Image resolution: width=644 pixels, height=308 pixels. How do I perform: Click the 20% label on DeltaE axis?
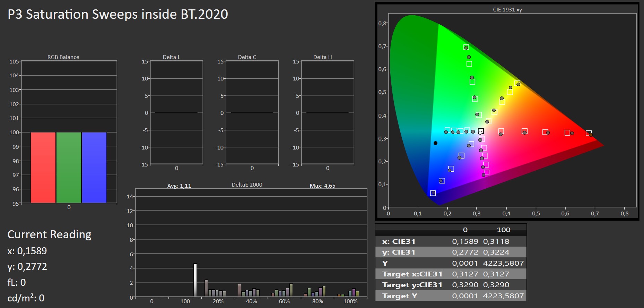218,301
